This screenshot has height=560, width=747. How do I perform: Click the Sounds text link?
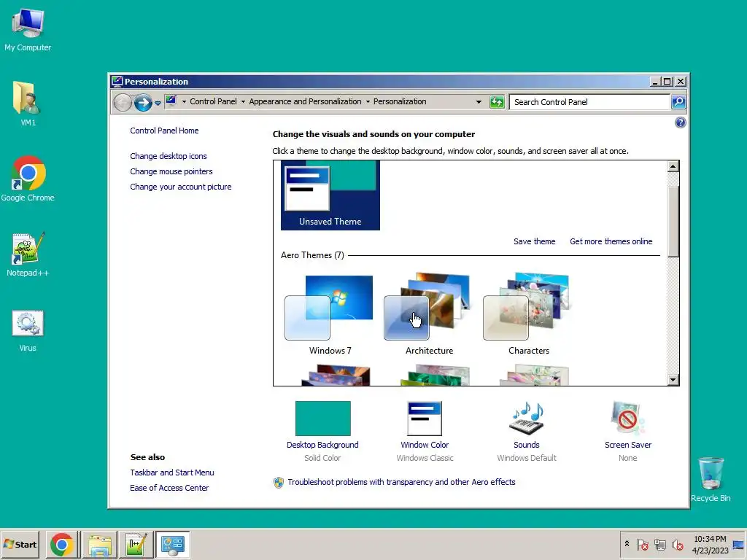527,445
